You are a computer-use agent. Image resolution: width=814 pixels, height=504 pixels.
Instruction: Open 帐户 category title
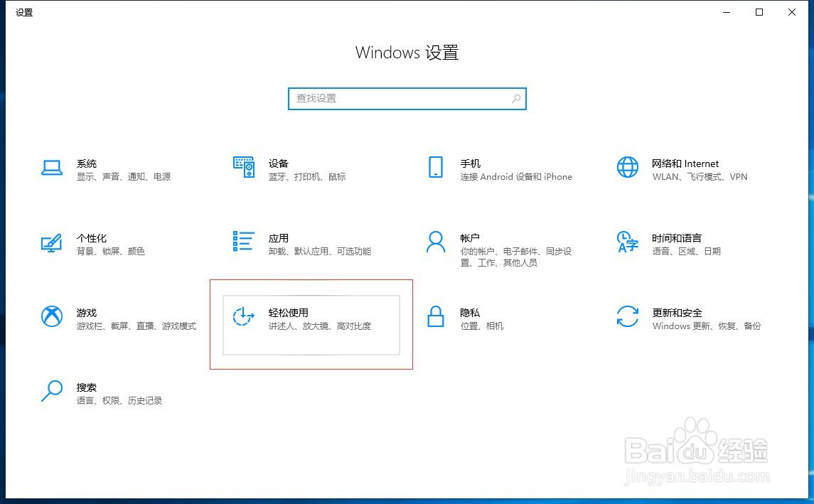[x=470, y=238]
